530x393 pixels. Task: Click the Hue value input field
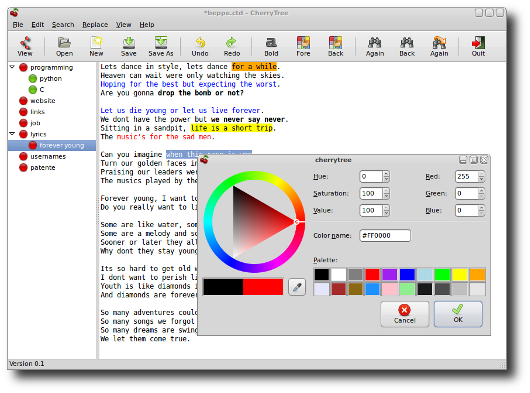click(x=371, y=176)
